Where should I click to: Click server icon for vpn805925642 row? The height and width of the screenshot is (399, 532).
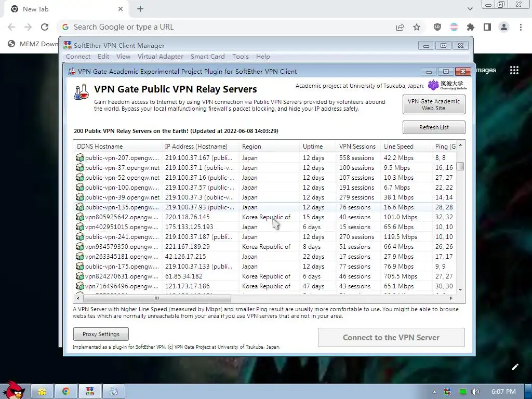(79, 217)
